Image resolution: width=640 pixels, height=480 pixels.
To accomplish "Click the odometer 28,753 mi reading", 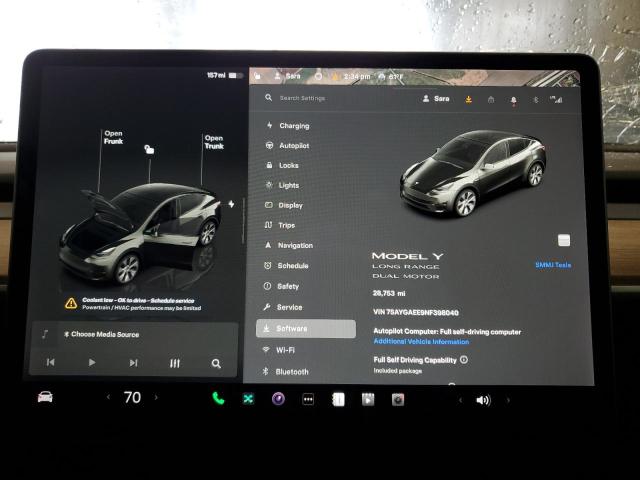I will click(x=389, y=293).
